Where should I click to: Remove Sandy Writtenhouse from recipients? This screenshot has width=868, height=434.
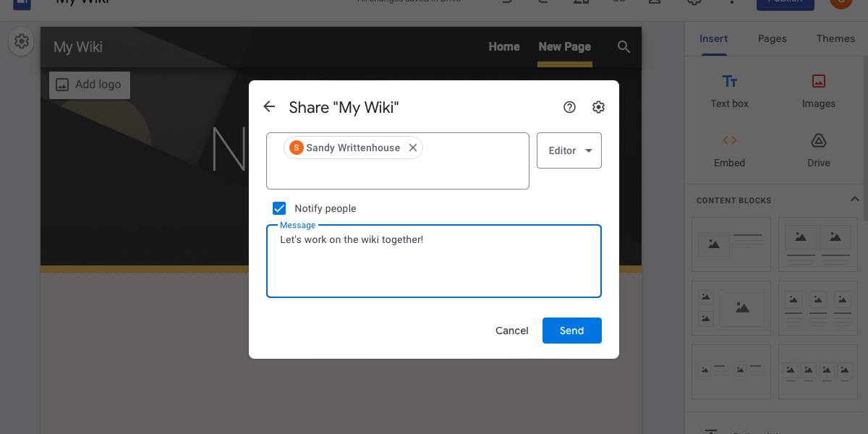click(413, 147)
